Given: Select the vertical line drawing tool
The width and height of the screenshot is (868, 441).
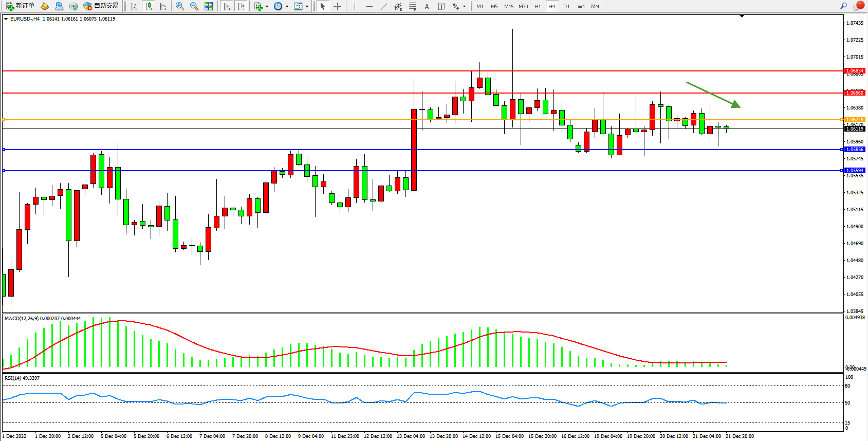Looking at the screenshot, I should 355,6.
